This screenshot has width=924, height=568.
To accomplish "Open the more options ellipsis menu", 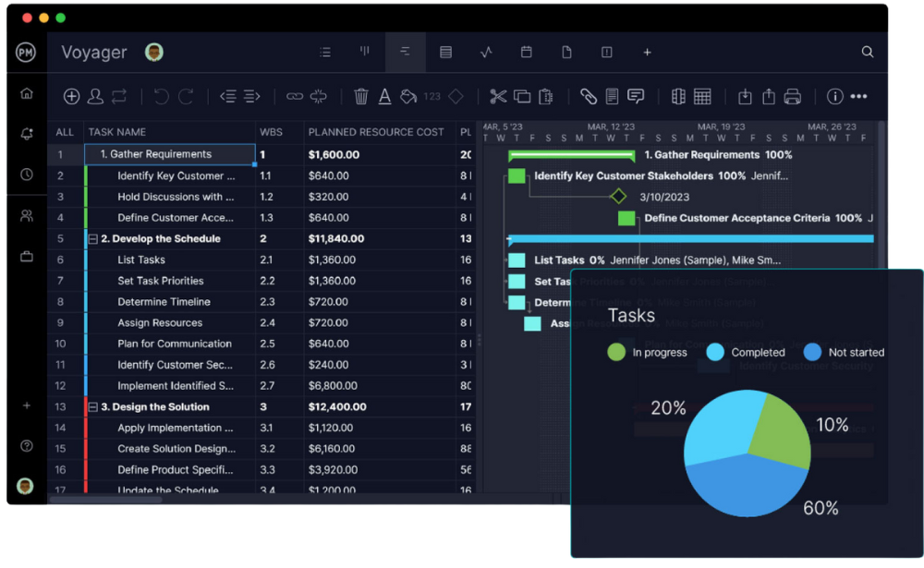I will pos(859,96).
